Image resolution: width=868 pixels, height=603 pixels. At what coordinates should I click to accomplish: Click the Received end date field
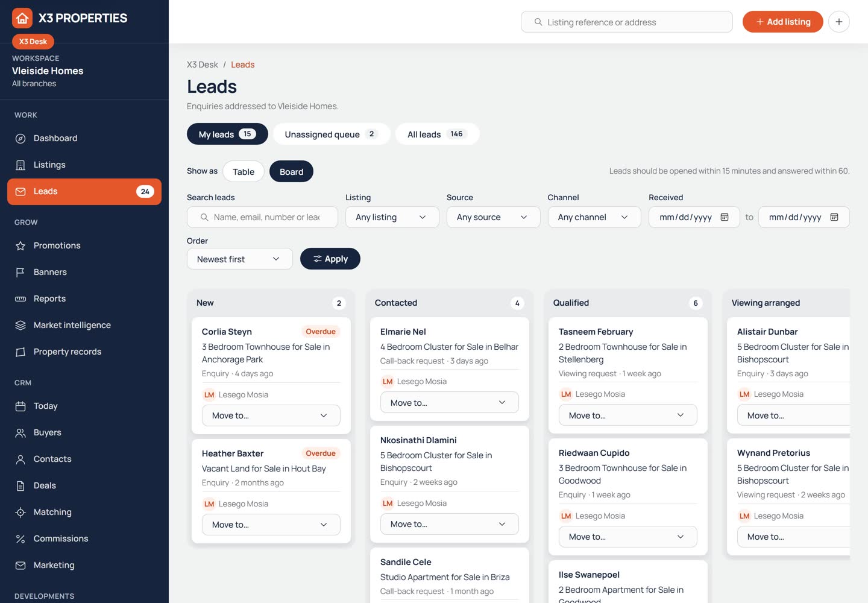click(x=804, y=217)
